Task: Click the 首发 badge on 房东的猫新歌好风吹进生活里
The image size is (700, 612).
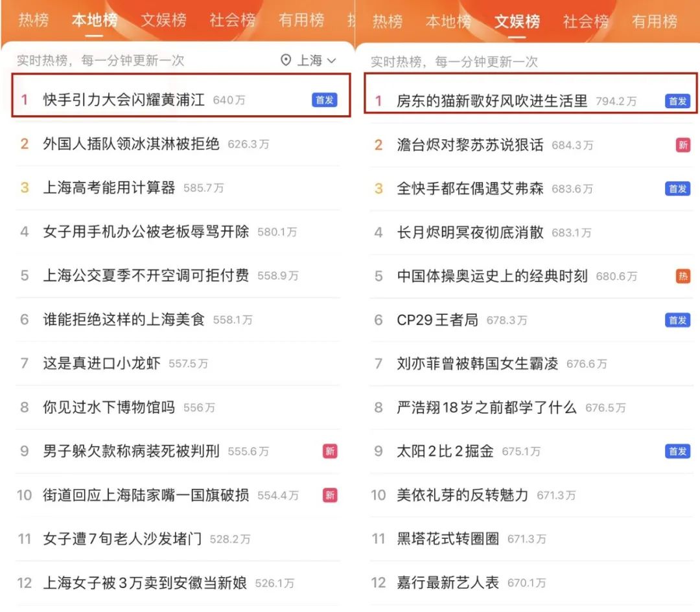Action: 677,101
